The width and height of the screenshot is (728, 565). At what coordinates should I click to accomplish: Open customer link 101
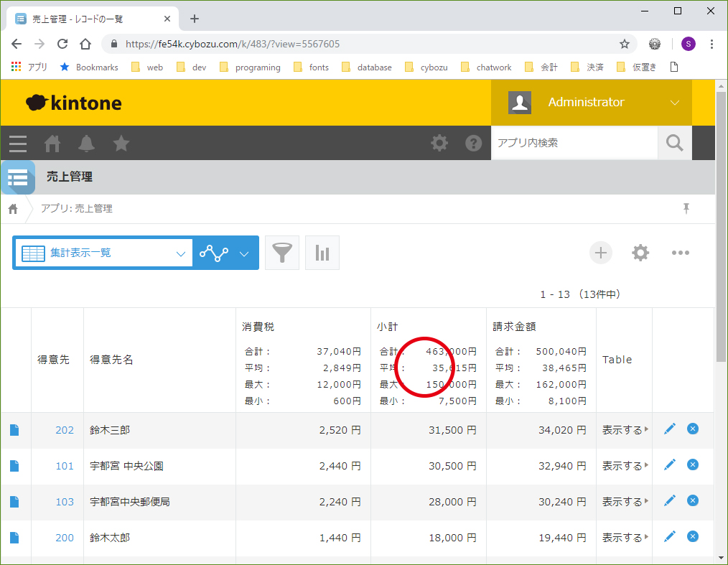65,466
